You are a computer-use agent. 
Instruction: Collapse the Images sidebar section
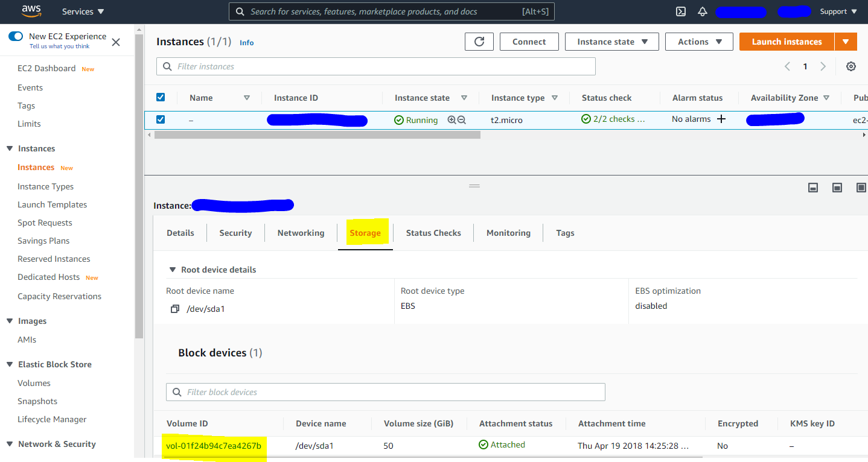tap(10, 321)
